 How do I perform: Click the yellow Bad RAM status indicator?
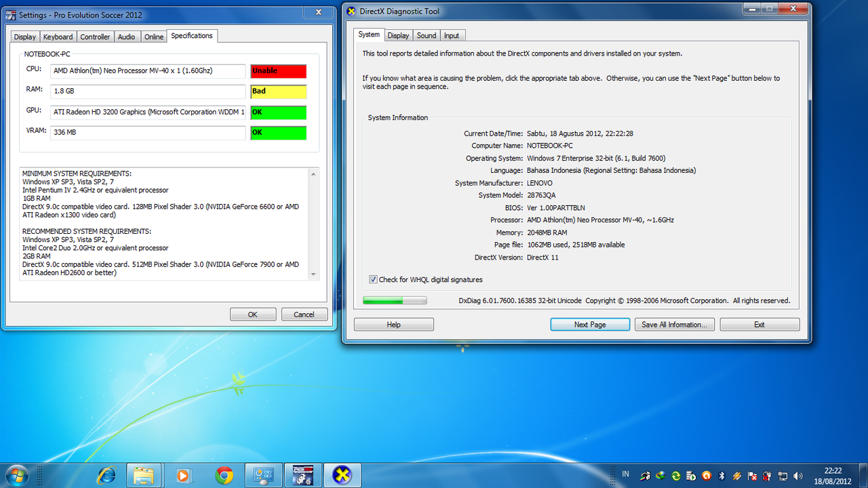278,91
